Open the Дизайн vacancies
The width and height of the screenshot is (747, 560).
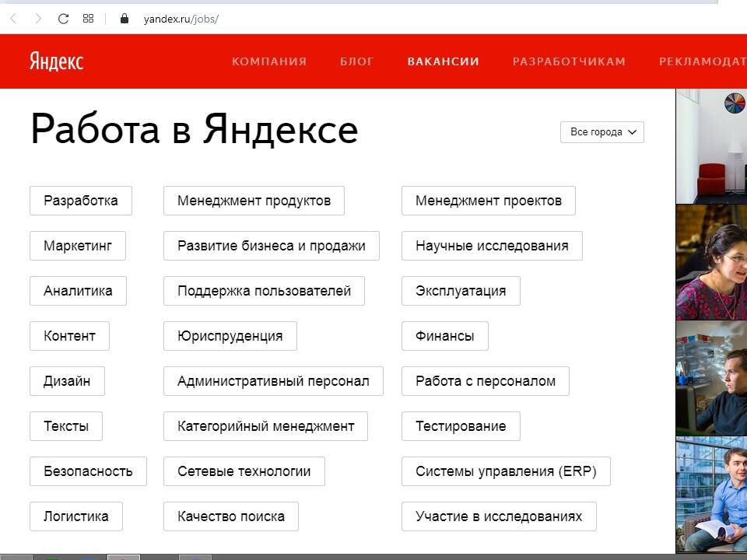pos(66,380)
